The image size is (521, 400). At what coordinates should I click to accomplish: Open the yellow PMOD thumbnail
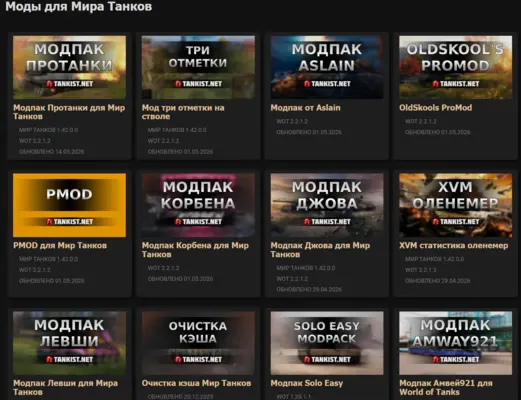69,205
